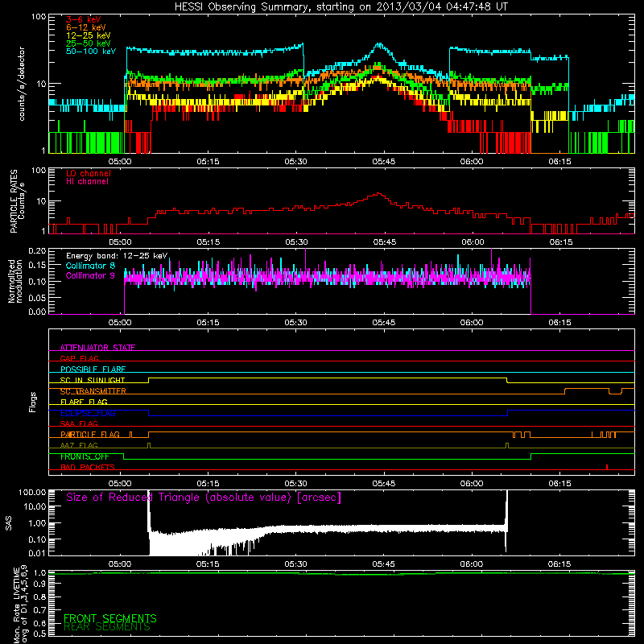Click the Energy band: 12-25 keV text

(117, 256)
